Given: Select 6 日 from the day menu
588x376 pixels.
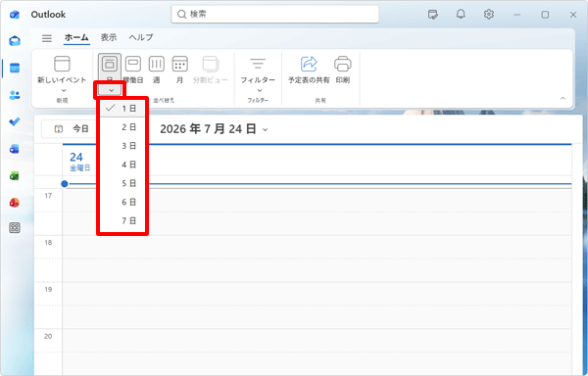Looking at the screenshot, I should (x=122, y=202).
